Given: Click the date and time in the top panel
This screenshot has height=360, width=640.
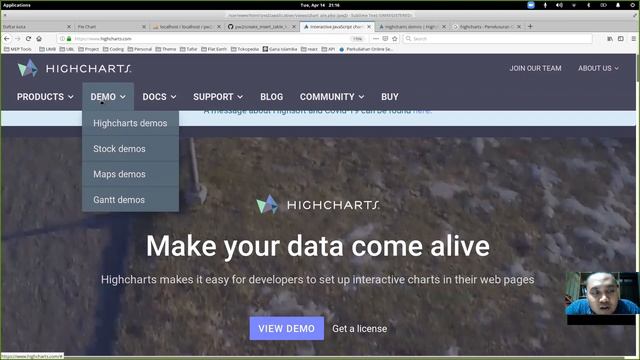Looking at the screenshot, I should [x=320, y=5].
